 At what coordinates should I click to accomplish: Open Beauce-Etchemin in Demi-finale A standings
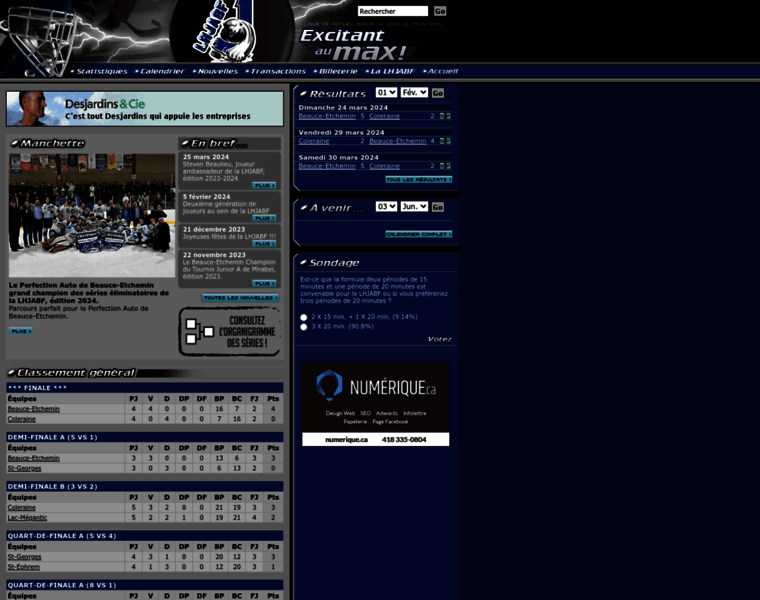(x=33, y=458)
